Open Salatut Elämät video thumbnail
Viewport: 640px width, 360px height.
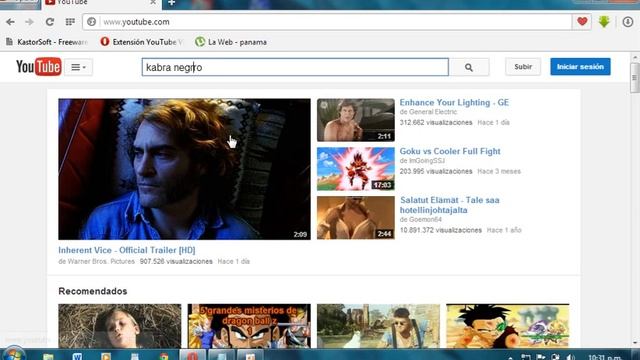[356, 218]
